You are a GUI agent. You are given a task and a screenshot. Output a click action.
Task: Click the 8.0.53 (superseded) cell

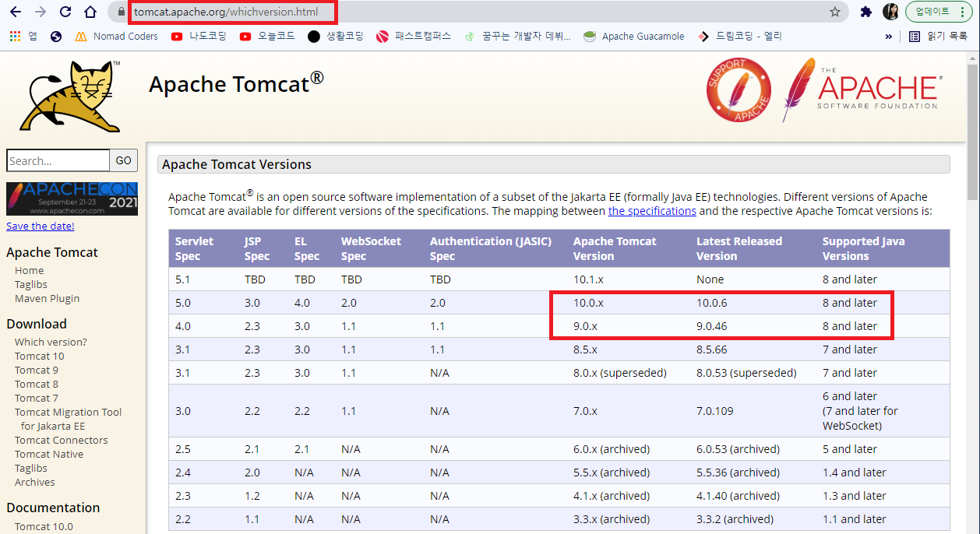746,373
